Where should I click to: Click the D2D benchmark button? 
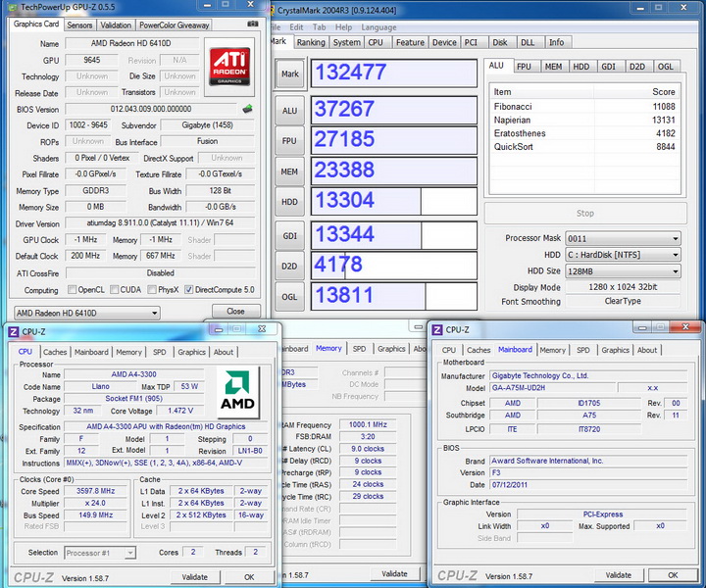(289, 267)
